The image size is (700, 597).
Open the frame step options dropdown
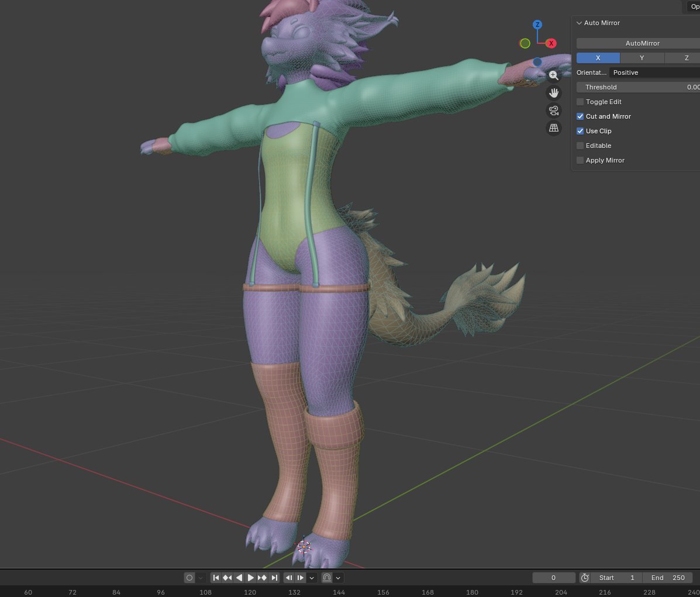[312, 578]
